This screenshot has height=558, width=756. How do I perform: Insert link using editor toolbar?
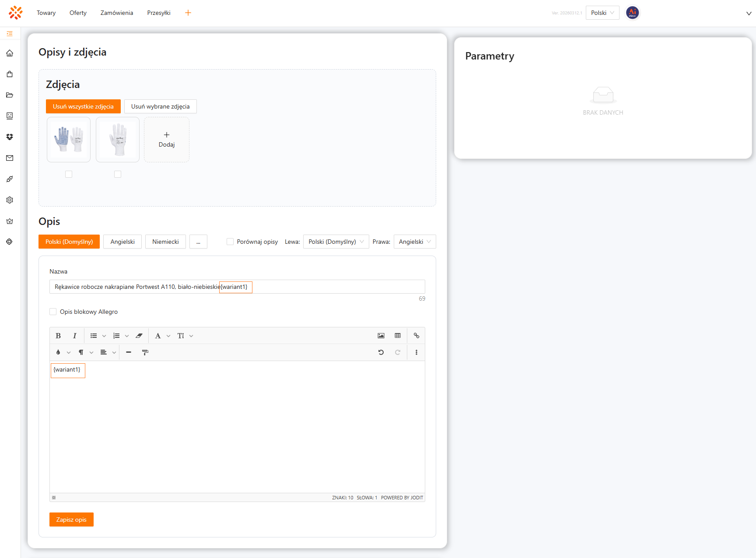click(x=416, y=336)
